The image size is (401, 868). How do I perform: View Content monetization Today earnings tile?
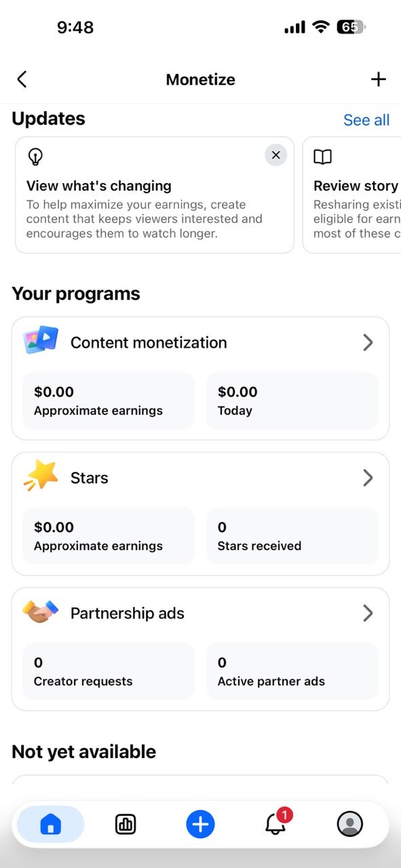tap(292, 401)
